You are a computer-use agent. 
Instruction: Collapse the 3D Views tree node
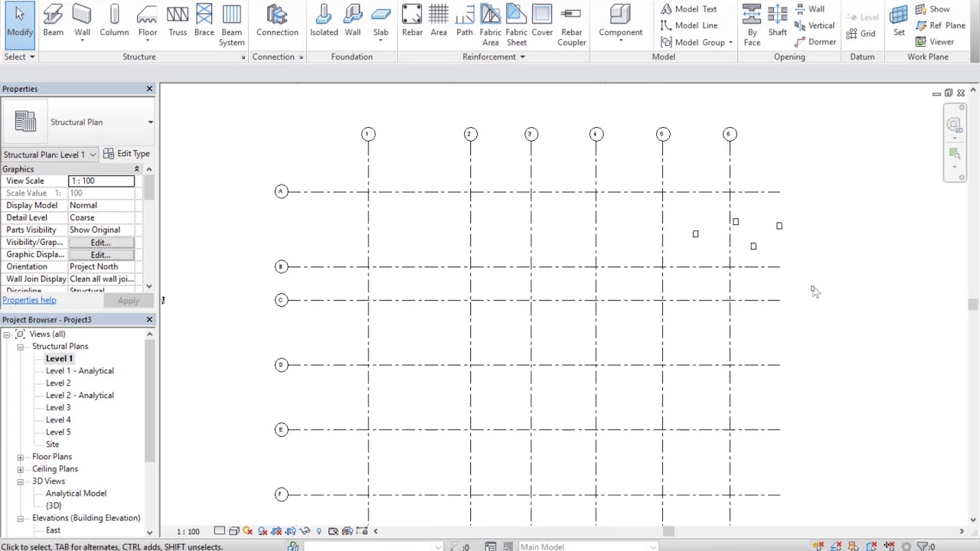(x=21, y=481)
